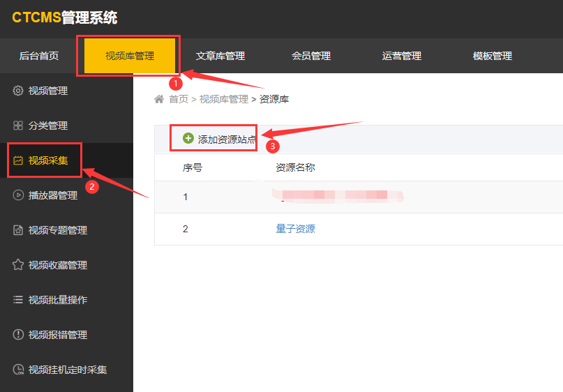
Task: Click 视频库管理 in the breadcrumb
Action: [x=223, y=99]
